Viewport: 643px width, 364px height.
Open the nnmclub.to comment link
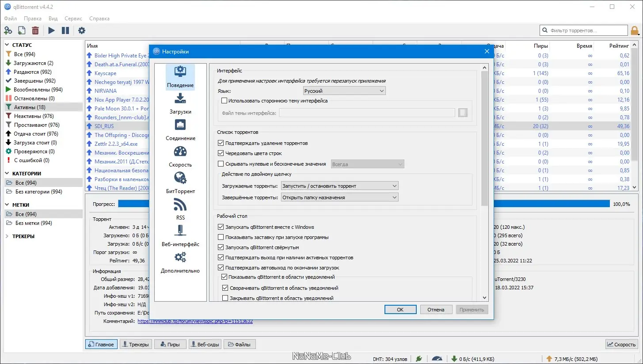(x=195, y=321)
